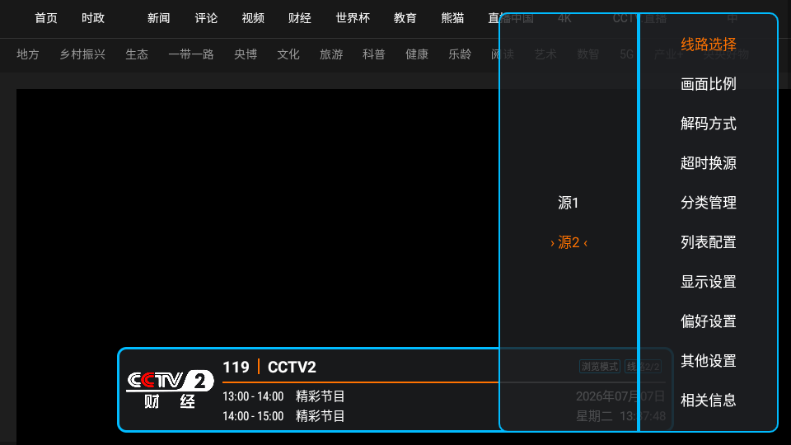Viewport: 791px width, 445px height.
Task: Open the 文化 section link
Action: [288, 54]
